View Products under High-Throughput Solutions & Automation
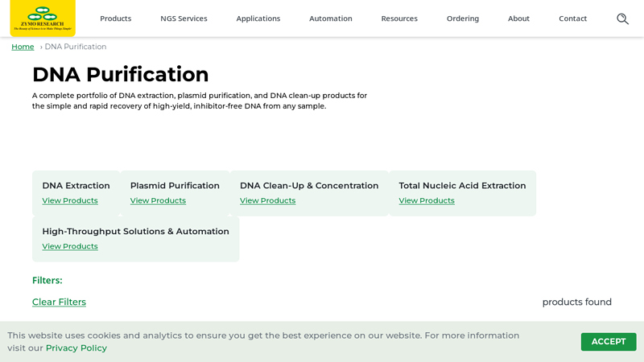The width and height of the screenshot is (644, 362). click(70, 246)
